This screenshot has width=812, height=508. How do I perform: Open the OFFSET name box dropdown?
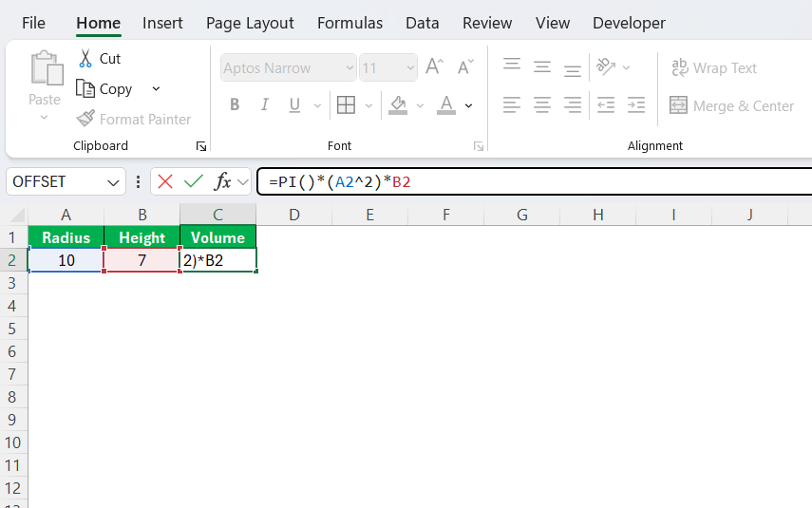(113, 182)
